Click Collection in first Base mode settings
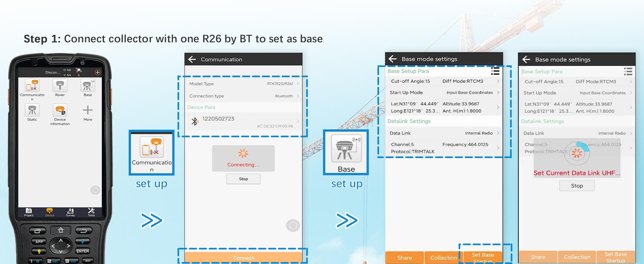This screenshot has height=264, width=644. [x=444, y=258]
